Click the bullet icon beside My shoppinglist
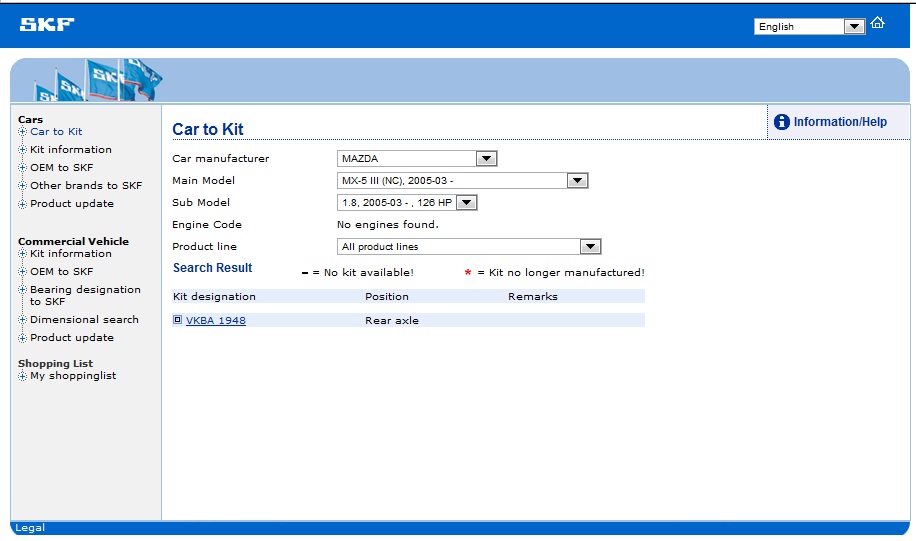Image resolution: width=916 pixels, height=541 pixels. pos(22,376)
